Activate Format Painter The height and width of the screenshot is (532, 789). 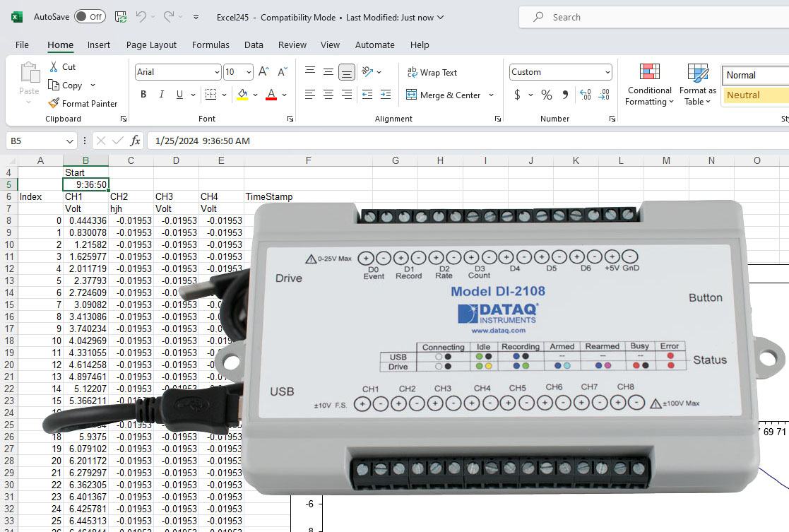pyautogui.click(x=83, y=103)
